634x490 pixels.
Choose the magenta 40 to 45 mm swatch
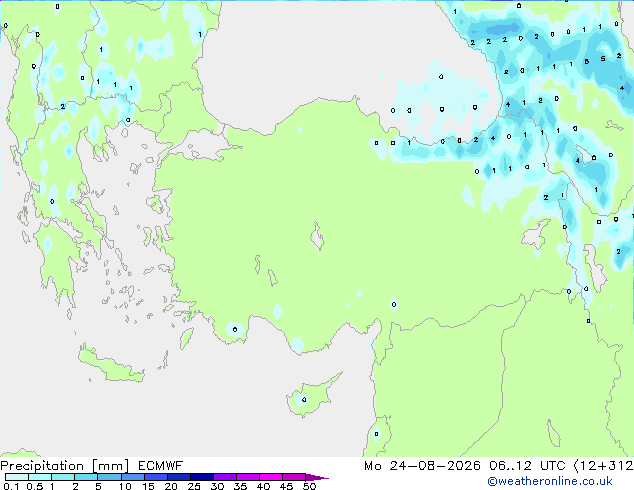coord(271,477)
